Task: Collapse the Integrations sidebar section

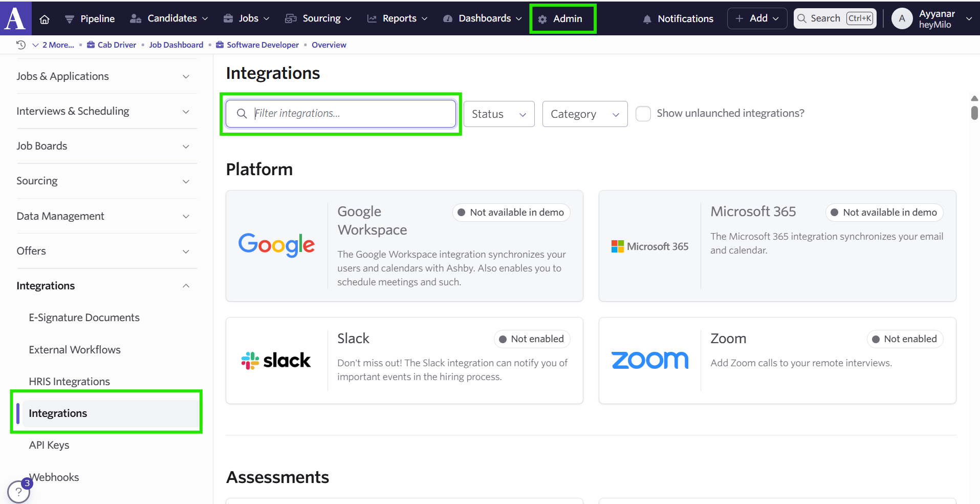Action: tap(106, 286)
